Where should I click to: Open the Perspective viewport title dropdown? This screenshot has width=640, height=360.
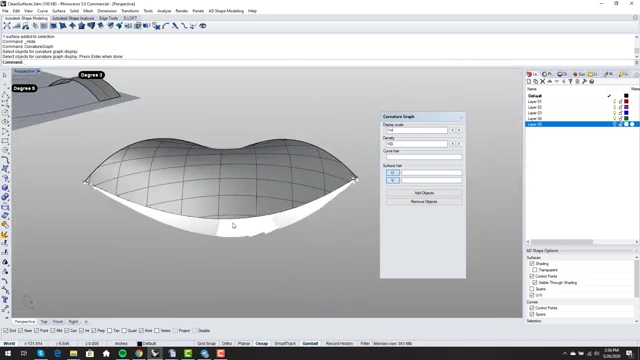pyautogui.click(x=38, y=71)
